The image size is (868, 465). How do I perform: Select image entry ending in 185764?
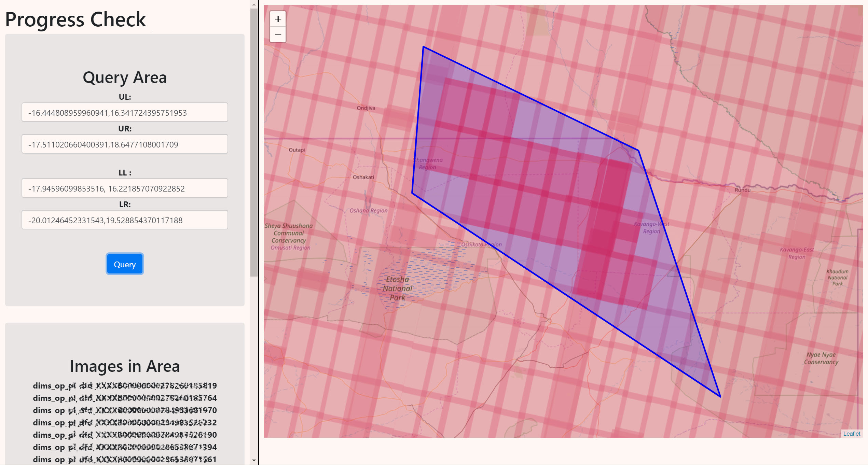click(x=125, y=398)
